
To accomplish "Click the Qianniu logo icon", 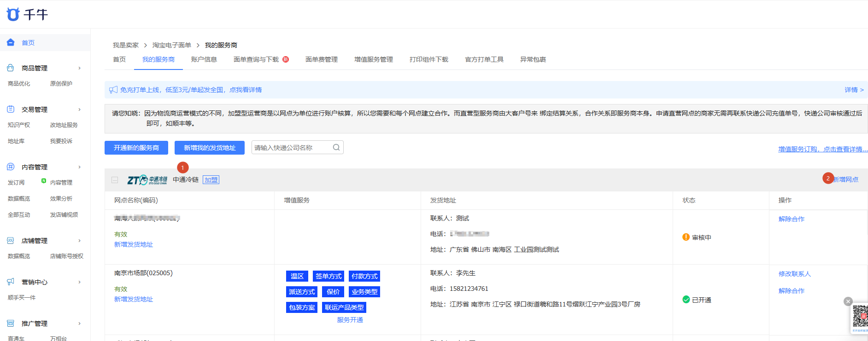I will point(13,14).
